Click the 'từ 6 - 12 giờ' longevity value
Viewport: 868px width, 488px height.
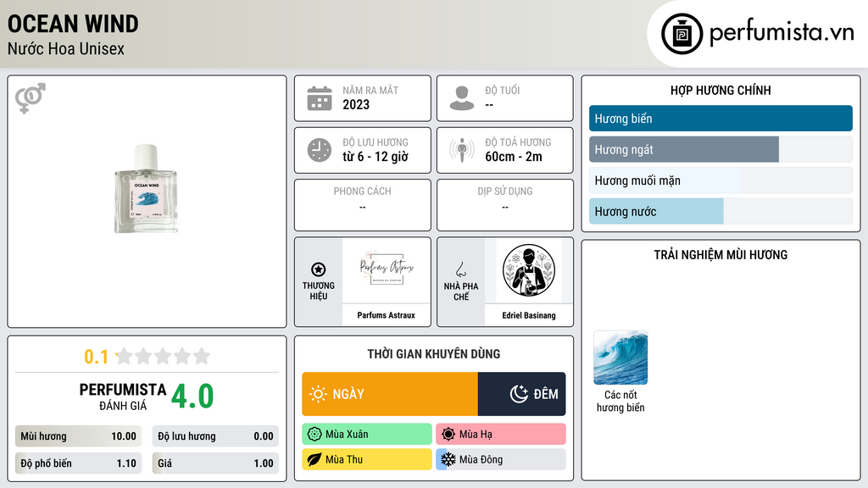[376, 157]
